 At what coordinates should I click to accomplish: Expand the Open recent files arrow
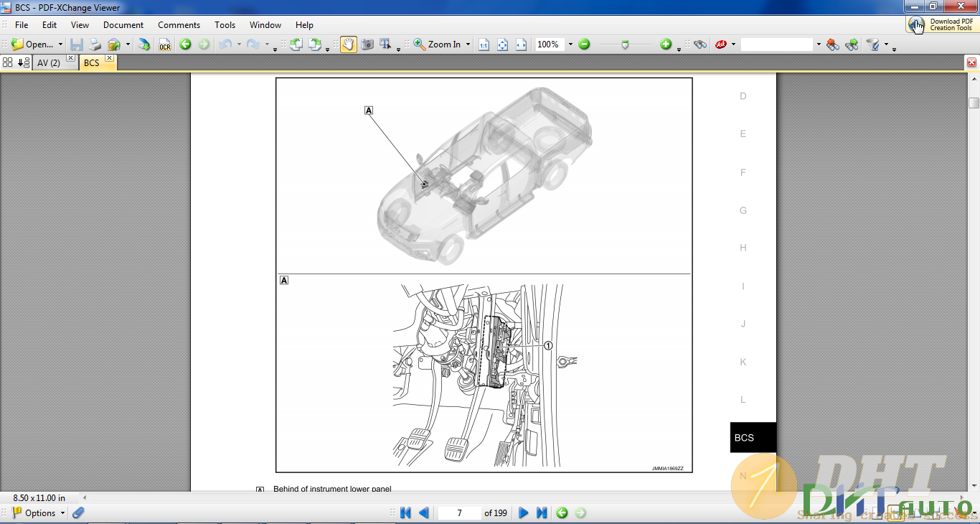coord(60,45)
